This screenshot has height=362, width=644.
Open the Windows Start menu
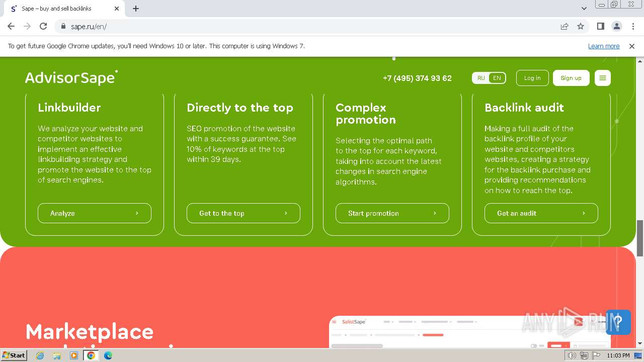tap(14, 355)
